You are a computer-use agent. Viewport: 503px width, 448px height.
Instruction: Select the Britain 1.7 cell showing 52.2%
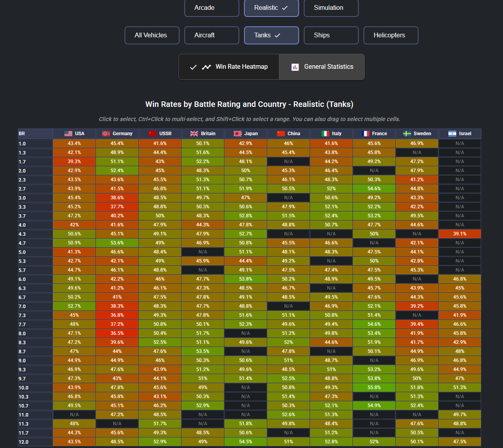(x=203, y=162)
